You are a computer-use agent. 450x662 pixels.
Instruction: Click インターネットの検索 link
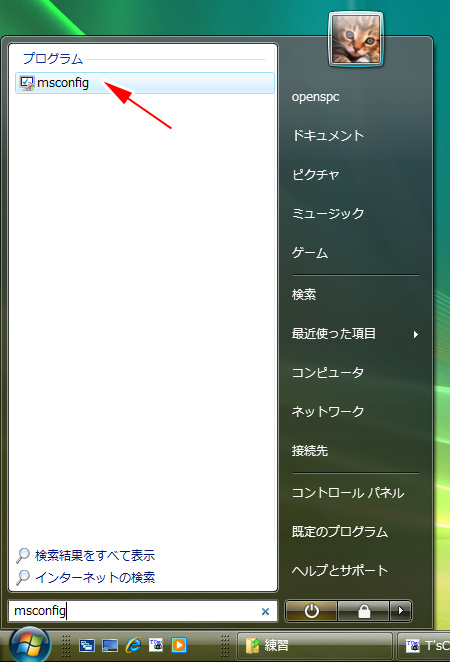95,577
